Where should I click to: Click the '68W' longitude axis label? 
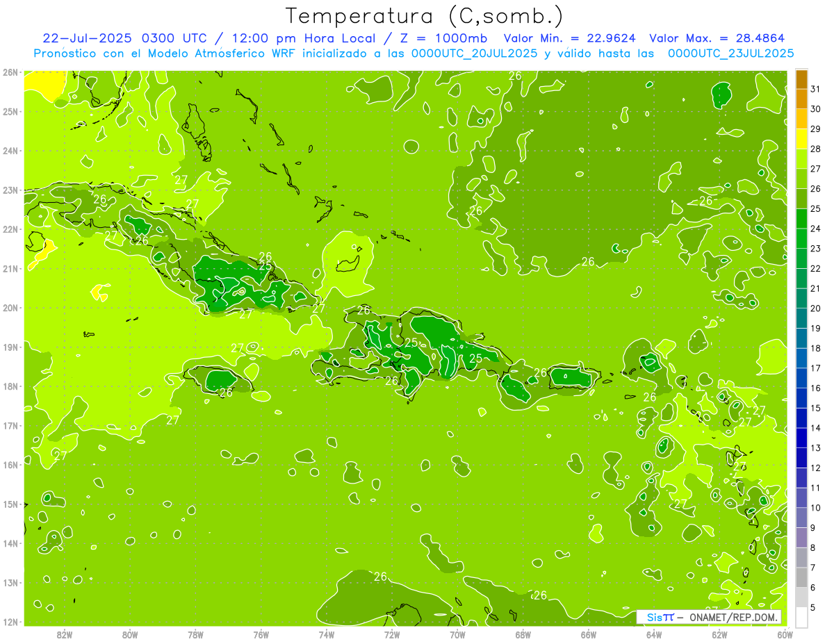click(x=523, y=634)
